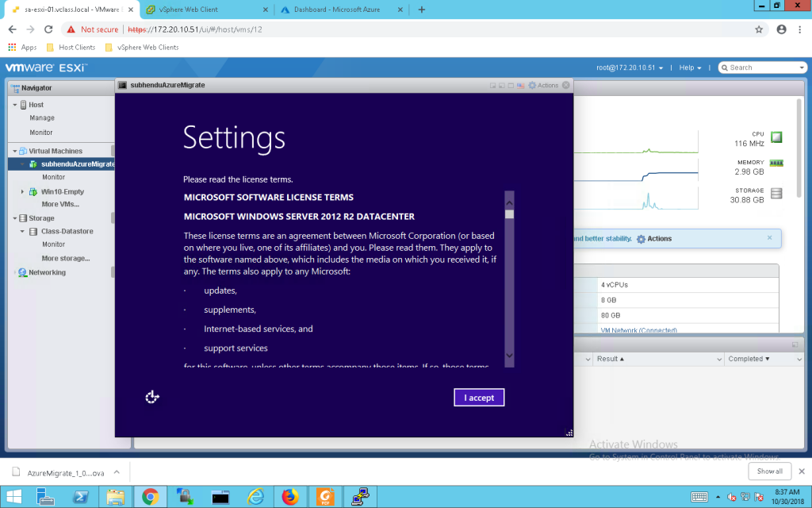
Task: Click the Virtual Machines icon in Navigator
Action: [x=23, y=151]
